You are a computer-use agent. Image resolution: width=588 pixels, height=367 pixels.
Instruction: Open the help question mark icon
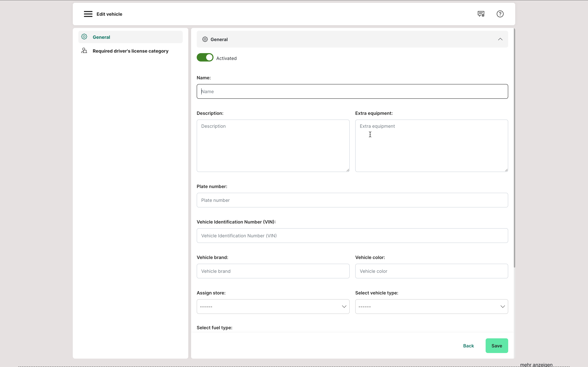(x=500, y=14)
